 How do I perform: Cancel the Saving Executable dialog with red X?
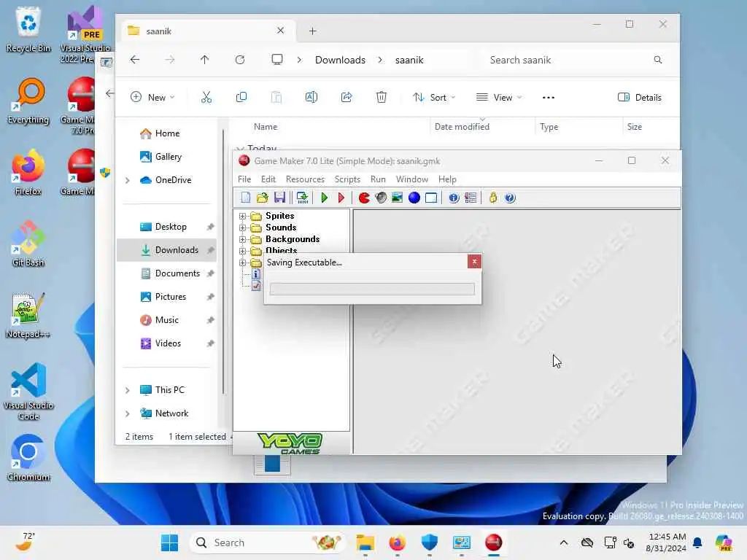point(474,262)
